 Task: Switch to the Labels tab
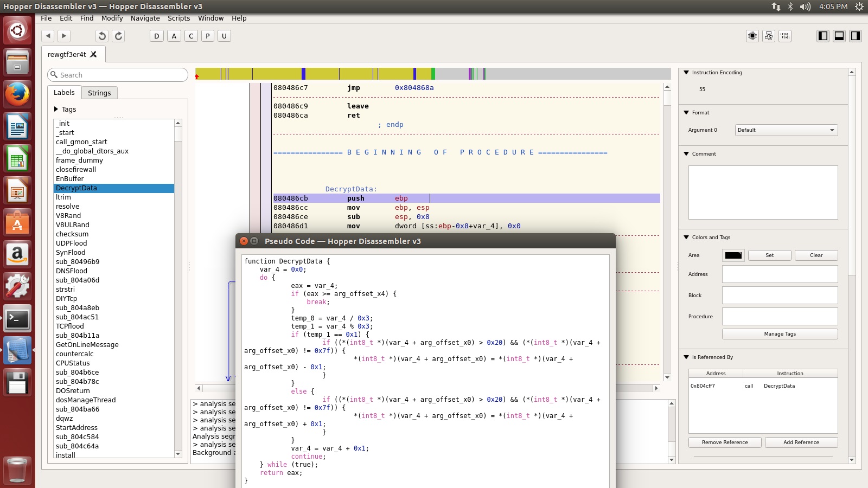[x=64, y=92]
